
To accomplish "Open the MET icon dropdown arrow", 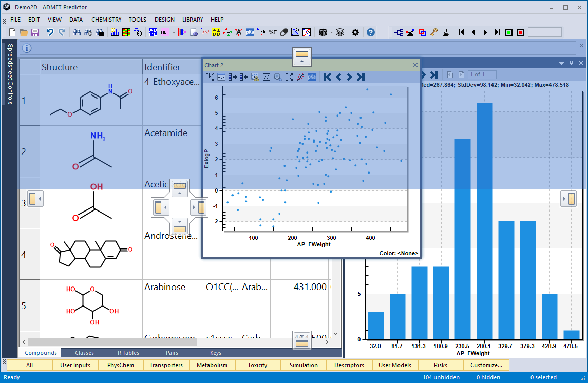I will tap(174, 33).
